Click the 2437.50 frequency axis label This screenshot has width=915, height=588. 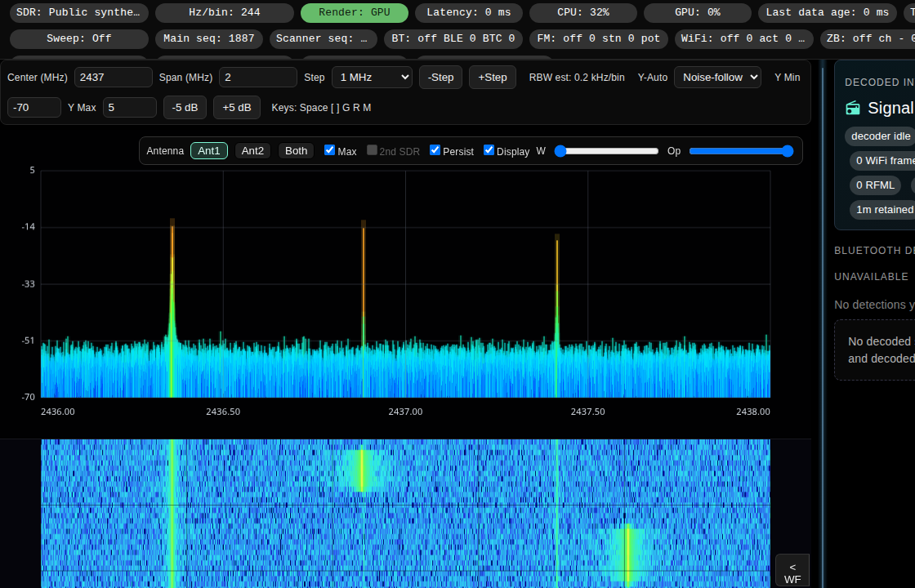click(x=587, y=412)
